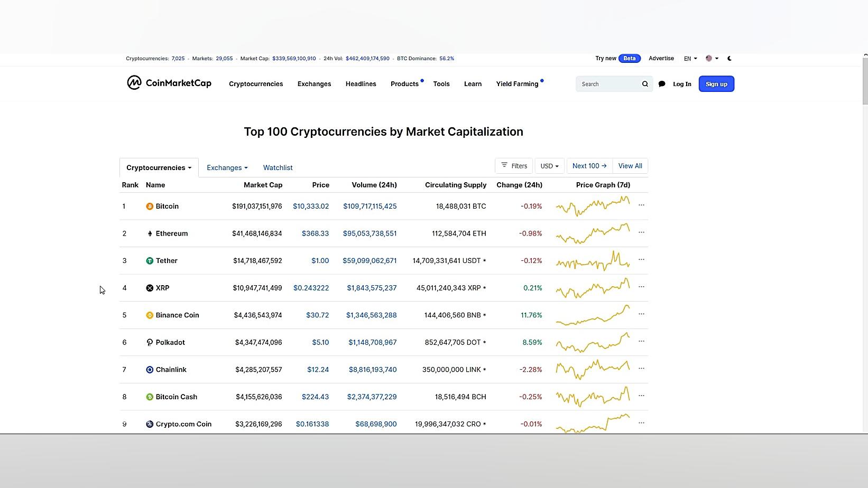
Task: Open the Bitcoin name link
Action: pos(167,207)
